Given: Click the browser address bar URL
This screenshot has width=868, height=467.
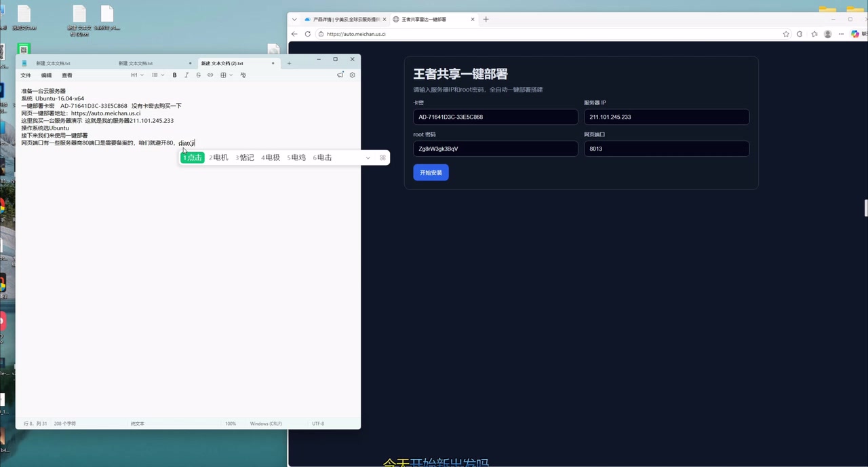Looking at the screenshot, I should 356,34.
